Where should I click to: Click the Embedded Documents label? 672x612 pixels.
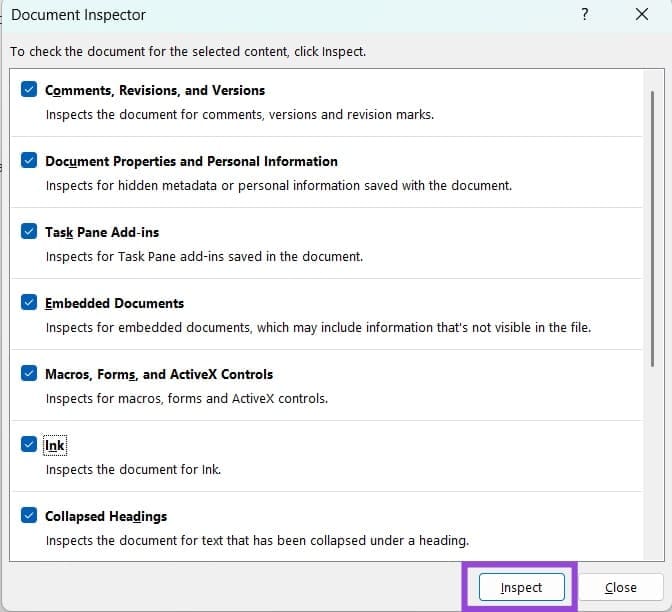pyautogui.click(x=114, y=303)
